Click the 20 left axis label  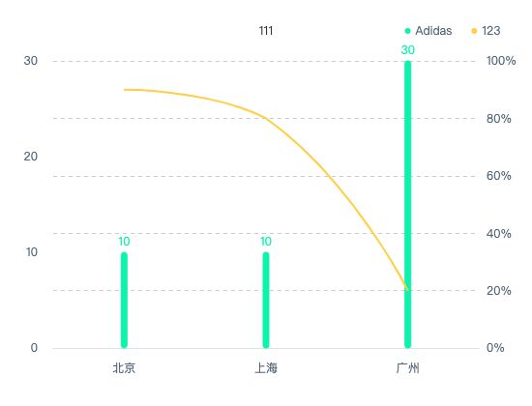click(31, 157)
